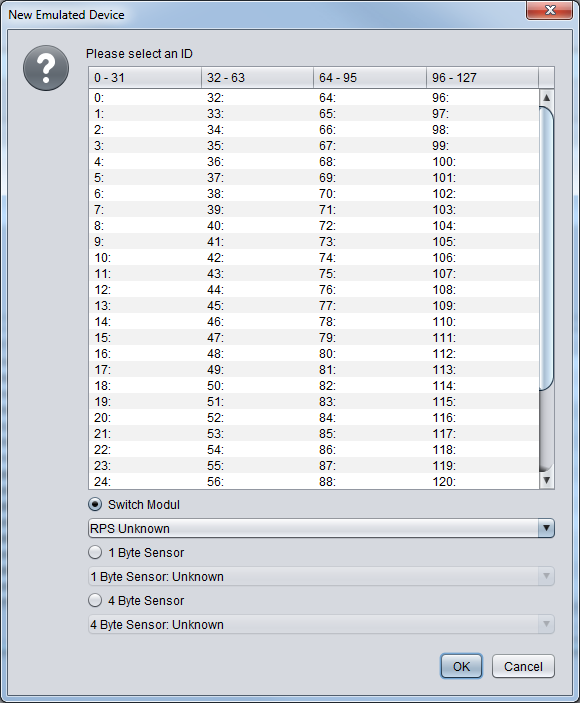Pick ID cell 50:
This screenshot has height=703, width=580.
(x=258, y=386)
